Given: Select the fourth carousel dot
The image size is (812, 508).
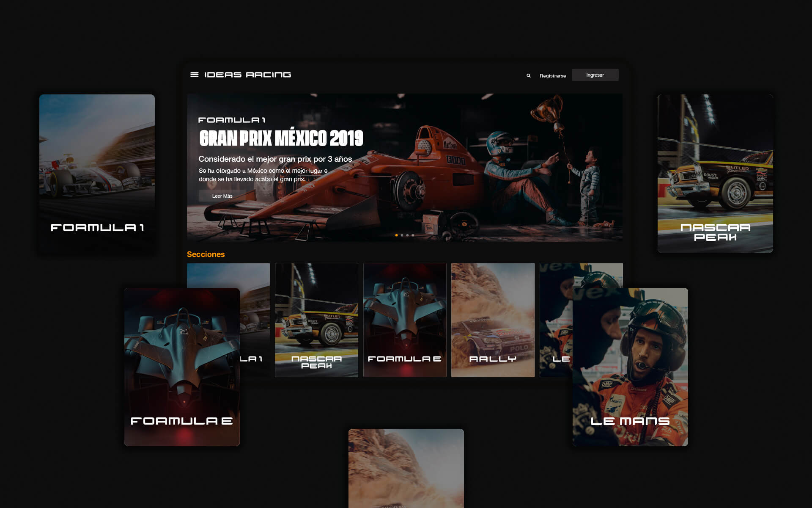Looking at the screenshot, I should click(x=413, y=235).
